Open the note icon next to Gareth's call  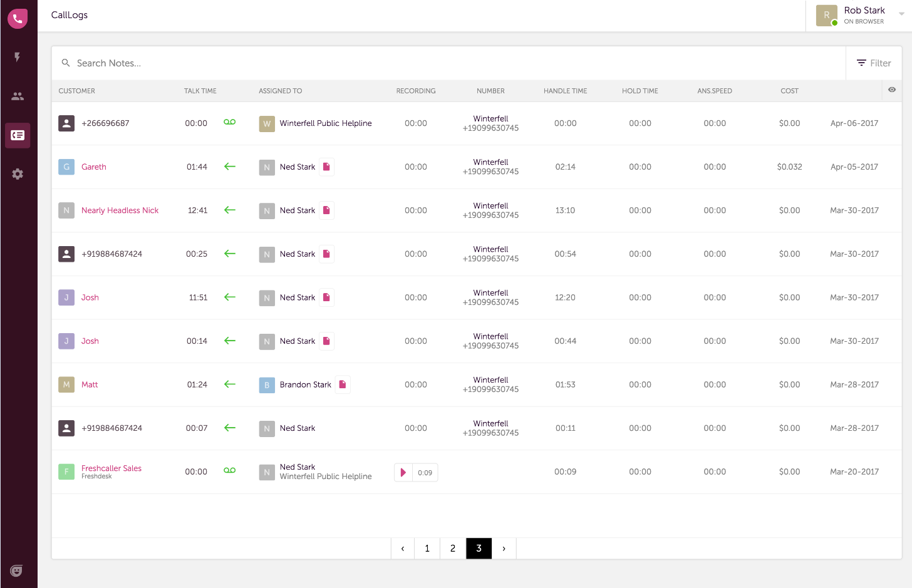click(x=326, y=167)
